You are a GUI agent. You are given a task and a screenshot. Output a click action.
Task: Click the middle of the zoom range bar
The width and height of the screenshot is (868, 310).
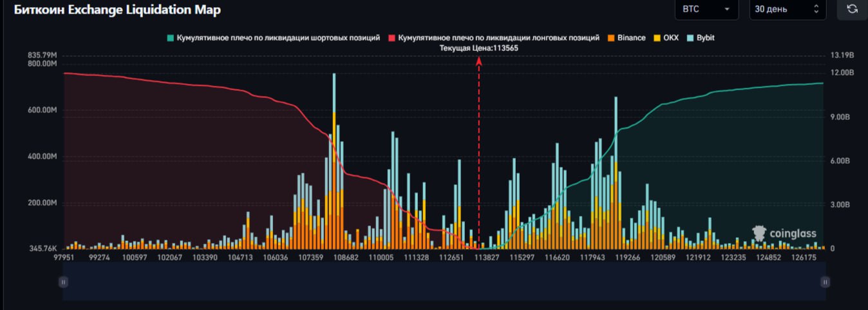(444, 282)
